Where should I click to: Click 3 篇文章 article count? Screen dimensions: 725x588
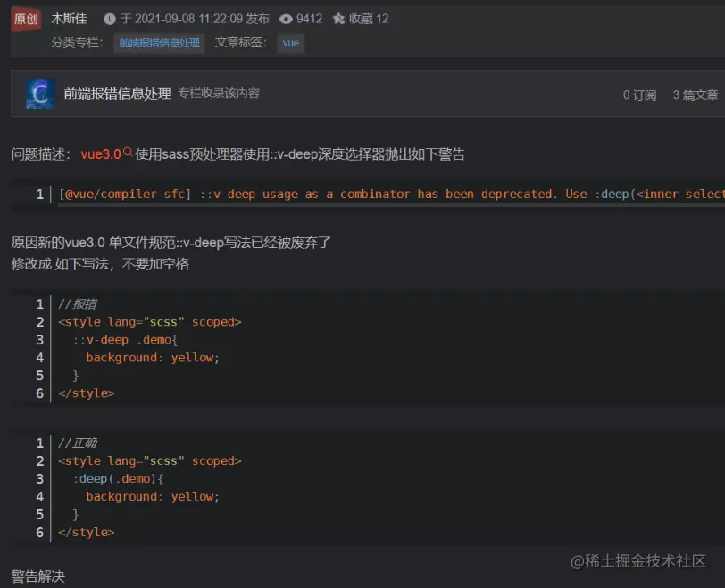coord(696,95)
